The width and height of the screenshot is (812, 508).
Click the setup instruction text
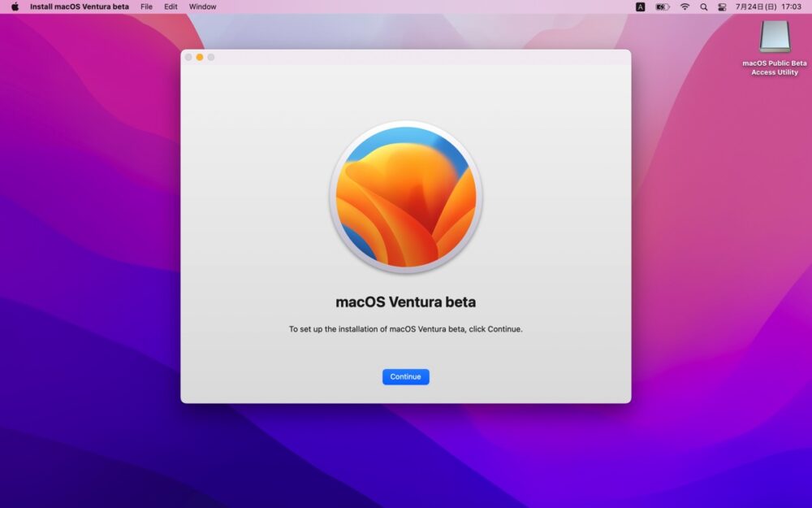[x=405, y=329]
